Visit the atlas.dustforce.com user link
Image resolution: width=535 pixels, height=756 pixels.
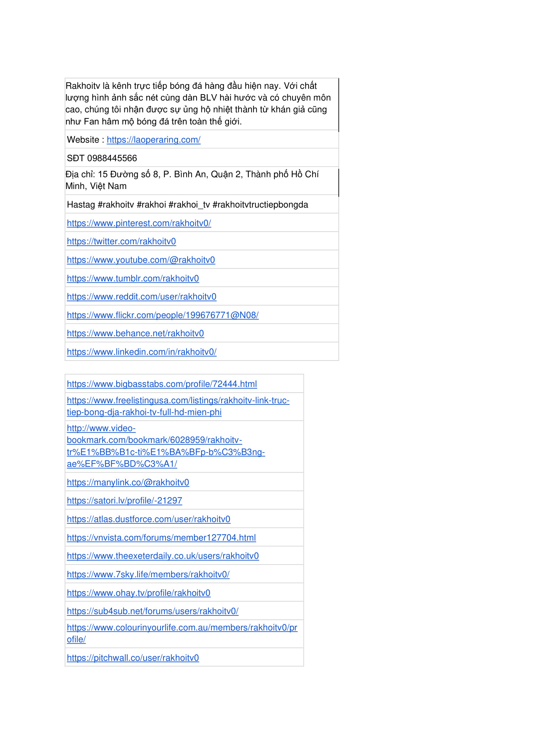click(x=148, y=519)
